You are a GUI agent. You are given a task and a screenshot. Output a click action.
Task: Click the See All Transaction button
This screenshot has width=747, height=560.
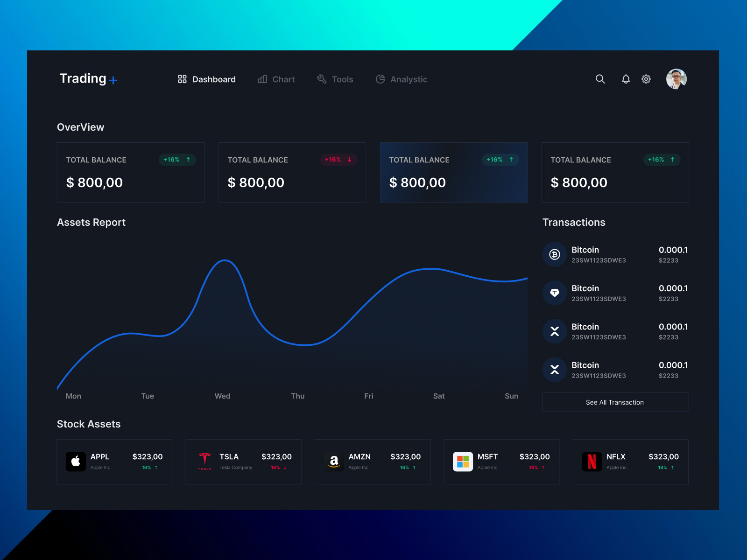[615, 402]
